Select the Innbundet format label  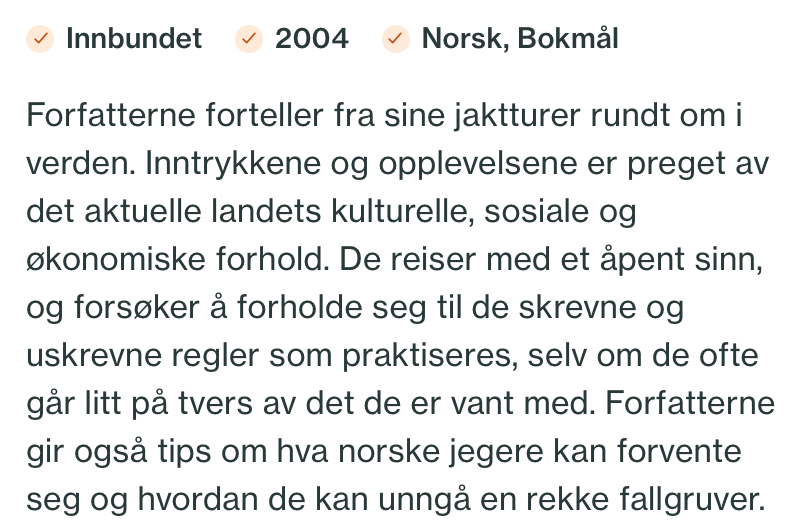134,39
